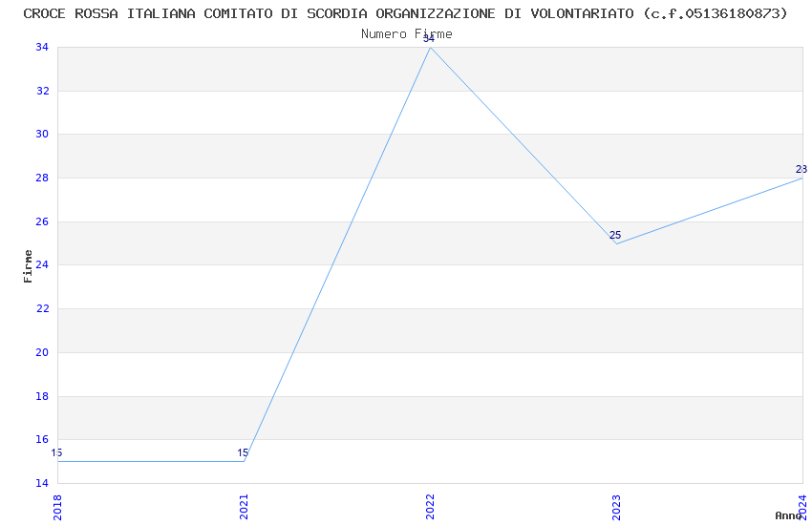
Task: Select the y-axis tick value 24
Action: pos(42,264)
